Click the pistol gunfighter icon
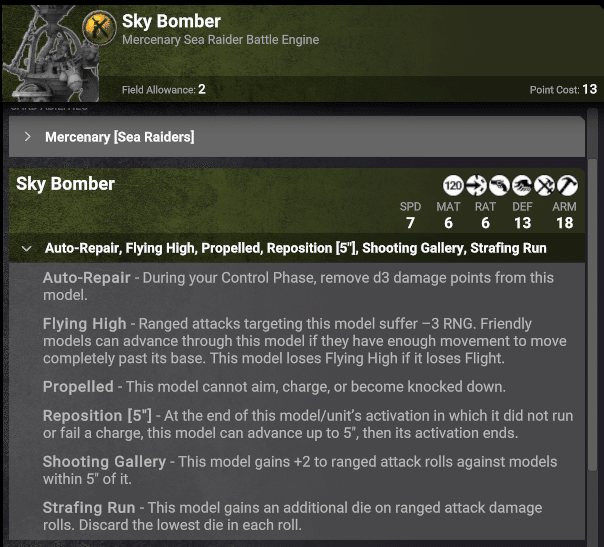Viewport: 604px width, 547px height. 499,185
